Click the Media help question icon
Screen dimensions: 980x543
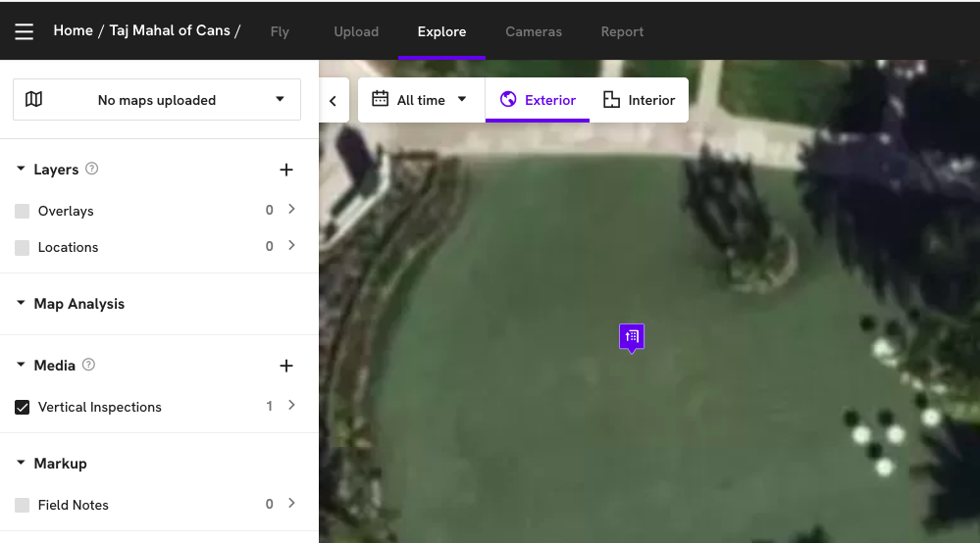point(89,365)
